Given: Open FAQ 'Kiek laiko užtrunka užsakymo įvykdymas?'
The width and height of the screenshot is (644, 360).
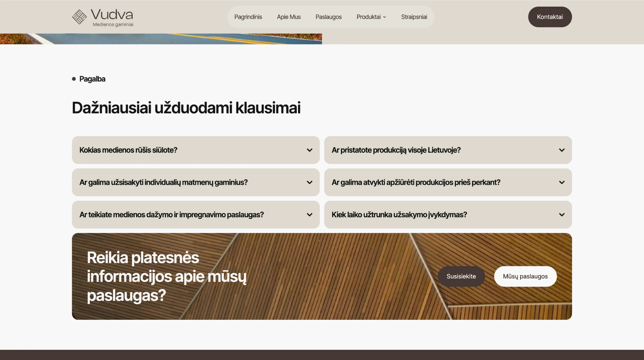Looking at the screenshot, I should click(399, 215).
